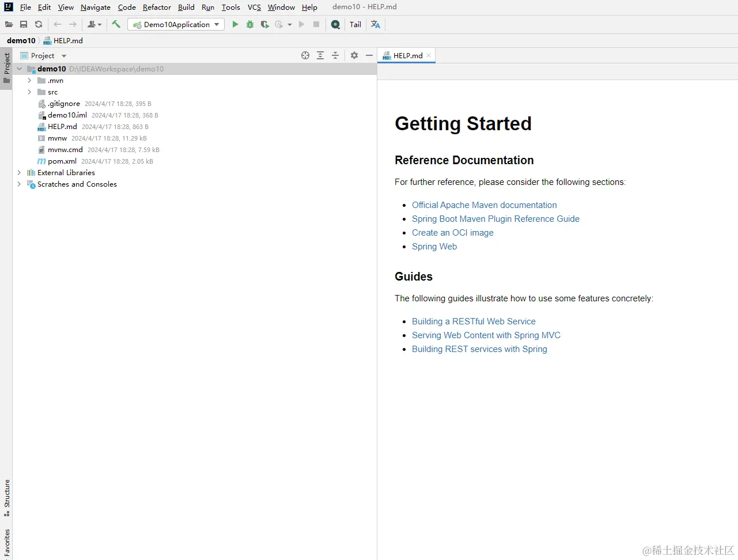Open the VCS menu
The height and width of the screenshot is (560, 738).
[x=254, y=7]
